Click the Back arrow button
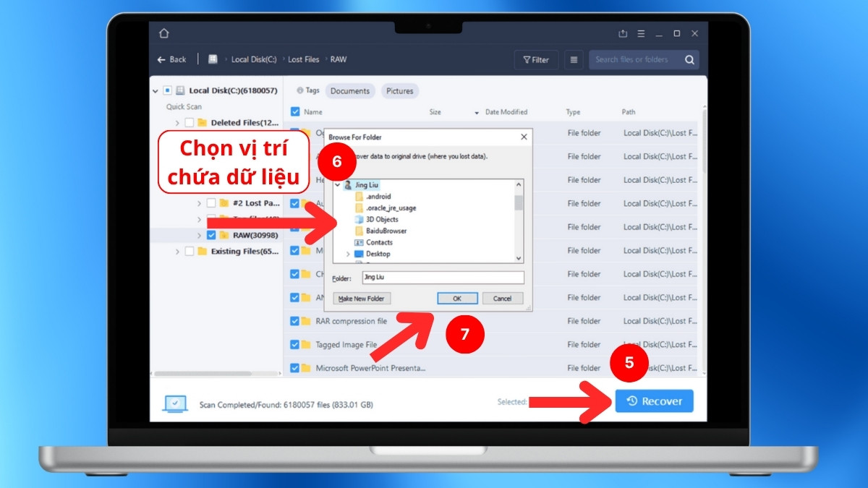The width and height of the screenshot is (868, 488). [171, 59]
